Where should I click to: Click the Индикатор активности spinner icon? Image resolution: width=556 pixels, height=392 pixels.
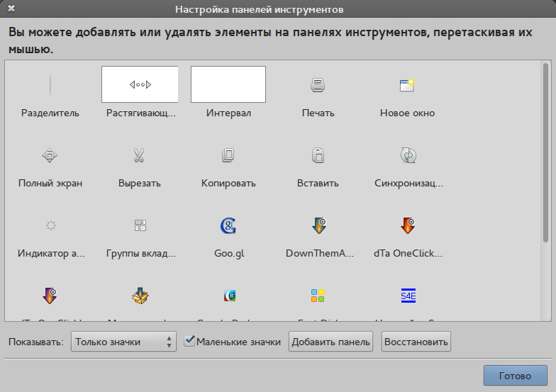pos(50,226)
